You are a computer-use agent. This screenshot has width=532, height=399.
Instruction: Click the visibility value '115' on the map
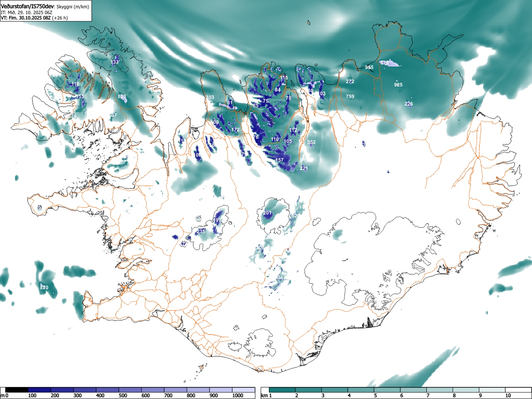284,78
